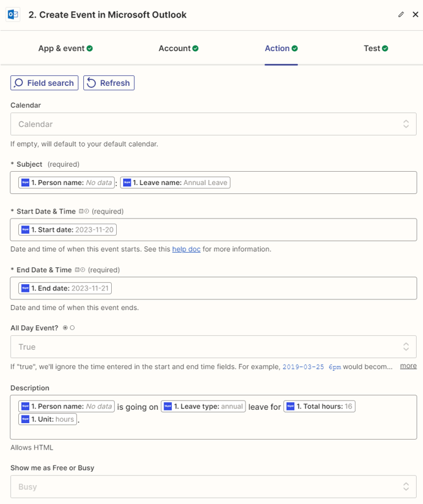
Task: Click the Leave type pill in Description
Action: pos(203,406)
